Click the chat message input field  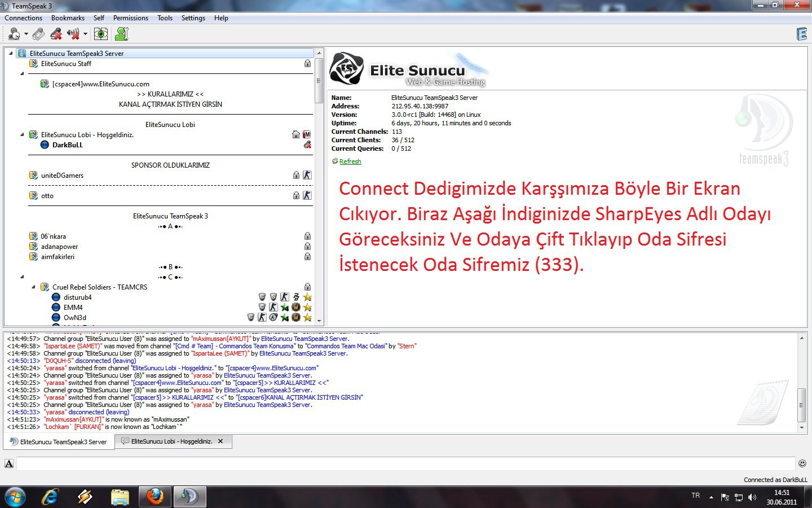point(405,464)
